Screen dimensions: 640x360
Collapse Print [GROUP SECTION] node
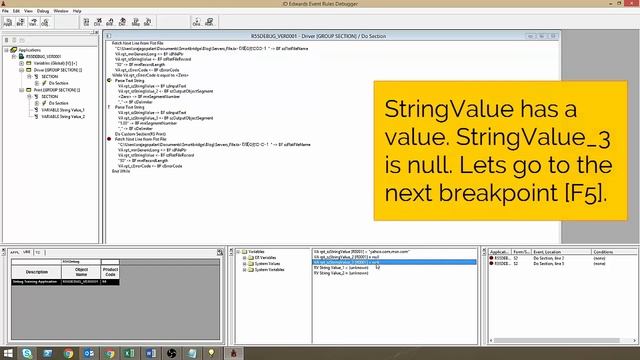coord(21,90)
